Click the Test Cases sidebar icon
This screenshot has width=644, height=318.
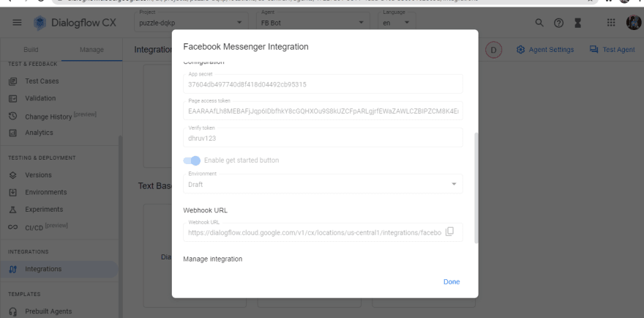[x=12, y=81]
